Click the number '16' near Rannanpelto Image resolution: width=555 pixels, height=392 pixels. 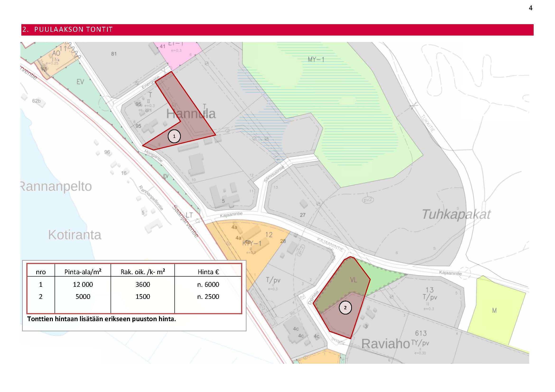(124, 173)
